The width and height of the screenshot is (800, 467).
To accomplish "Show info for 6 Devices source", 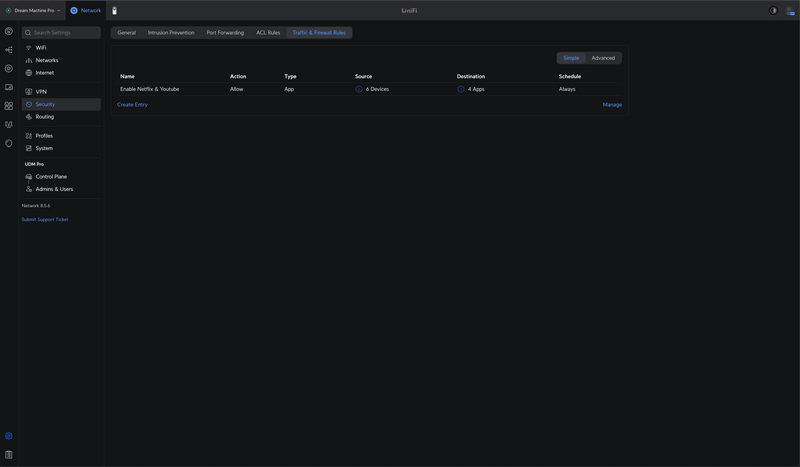I will pyautogui.click(x=359, y=89).
